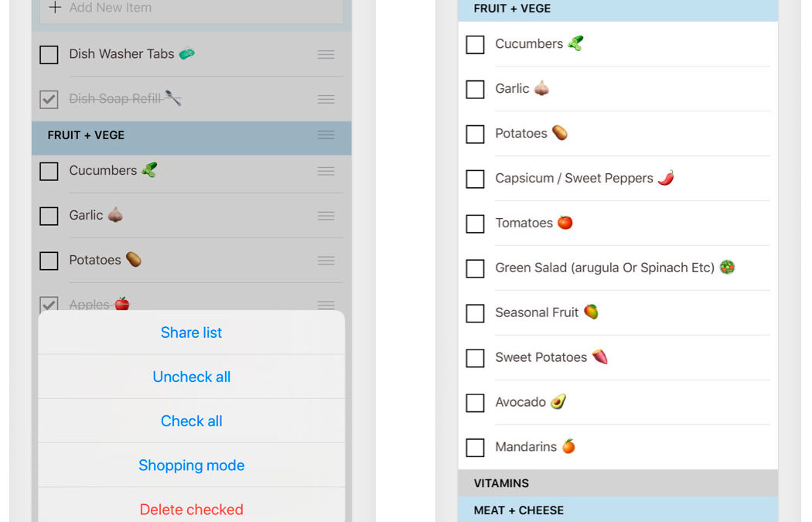Tap the Add New Item field
812x522 pixels.
191,9
